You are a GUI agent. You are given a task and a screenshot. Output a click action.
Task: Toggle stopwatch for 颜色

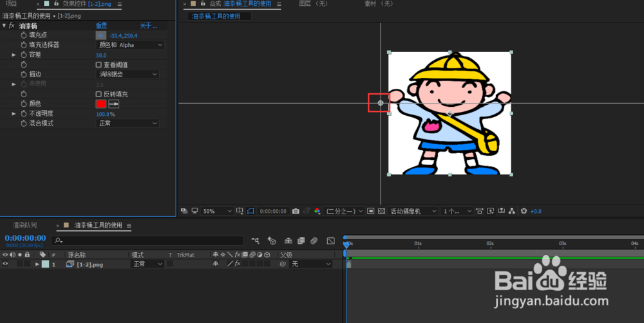23,104
